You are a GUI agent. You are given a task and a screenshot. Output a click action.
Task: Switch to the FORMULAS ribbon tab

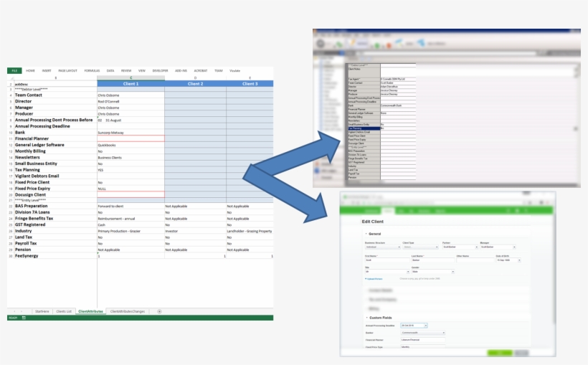92,71
